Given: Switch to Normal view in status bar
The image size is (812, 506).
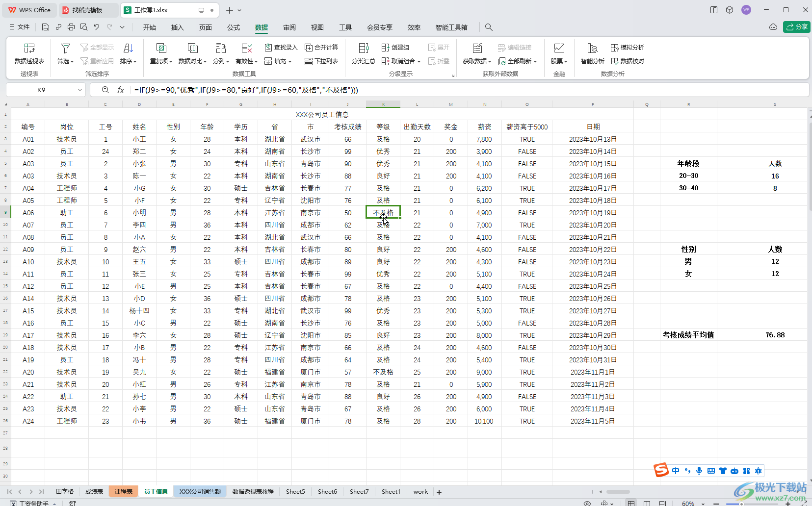Looking at the screenshot, I should (x=631, y=504).
